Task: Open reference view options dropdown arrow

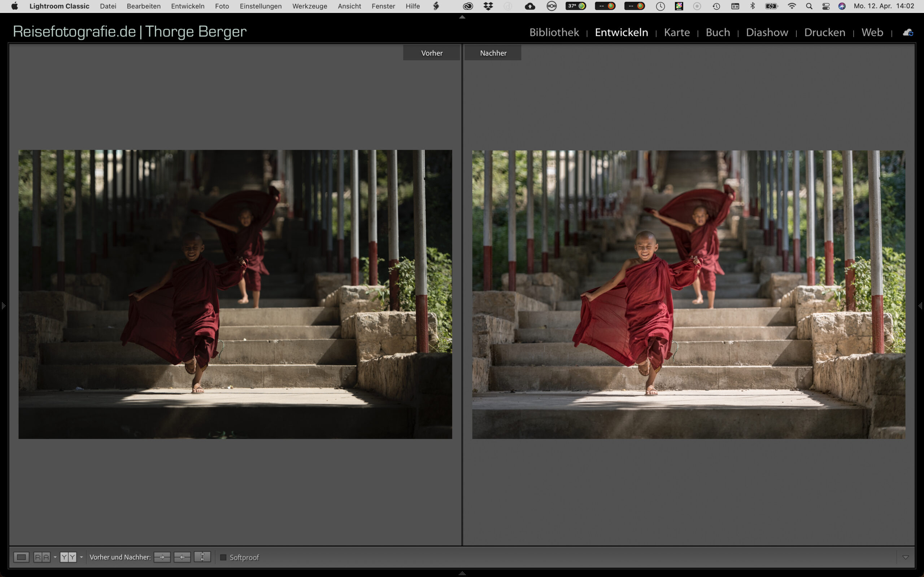Action: [x=55, y=558]
